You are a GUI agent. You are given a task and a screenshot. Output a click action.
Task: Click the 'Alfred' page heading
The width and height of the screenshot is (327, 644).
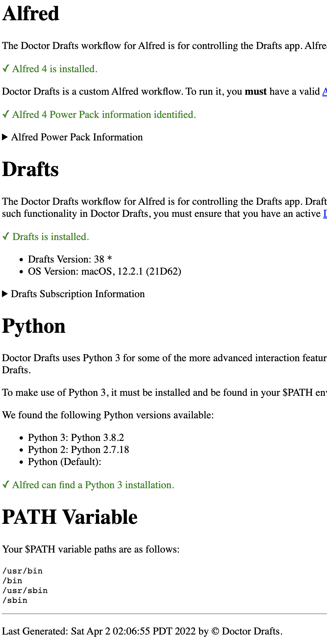[x=31, y=14]
